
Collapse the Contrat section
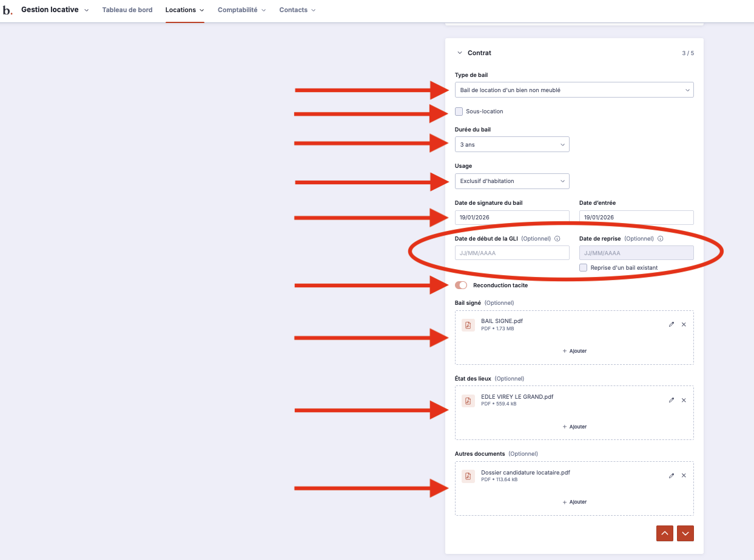pyautogui.click(x=460, y=53)
